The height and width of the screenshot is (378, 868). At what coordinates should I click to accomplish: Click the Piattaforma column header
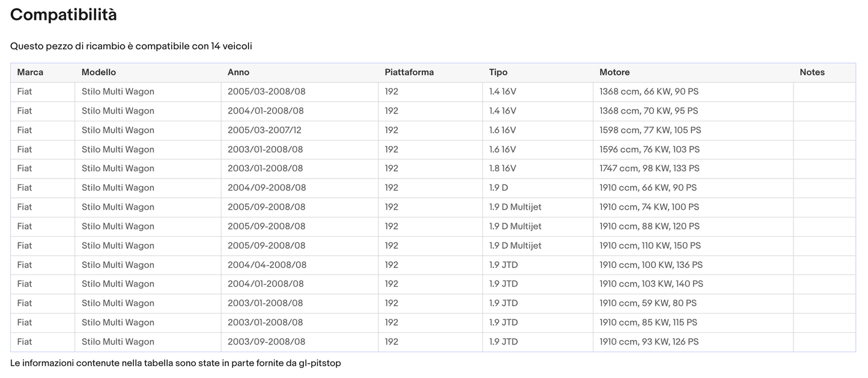[x=409, y=72]
